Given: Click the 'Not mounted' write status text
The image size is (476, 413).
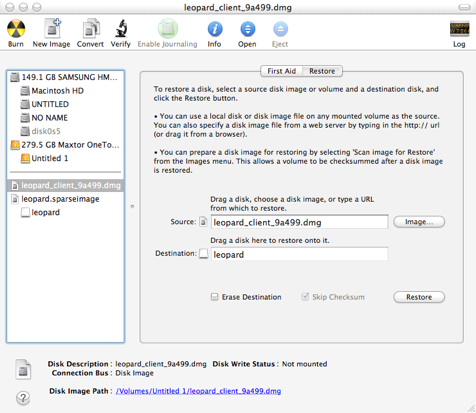Looking at the screenshot, I should click(x=305, y=364).
